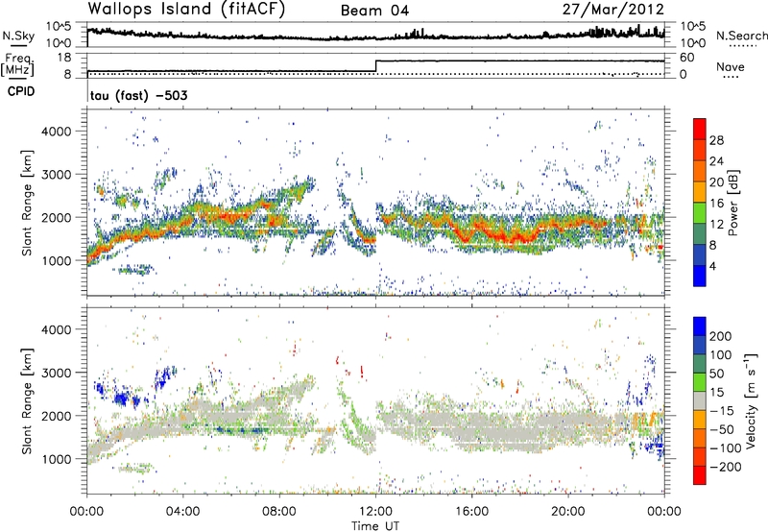The height and width of the screenshot is (532, 768).
Task: Click the 'N.Sky' legend label
Action: tap(18, 36)
